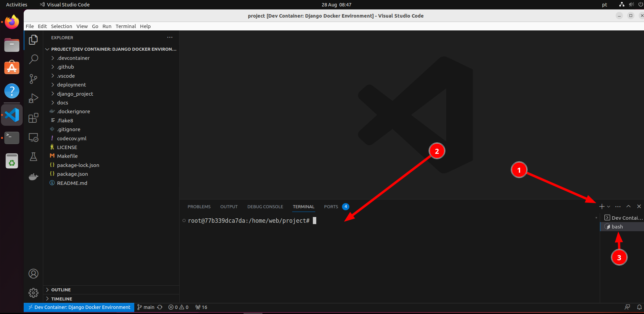The width and height of the screenshot is (644, 314).
Task: Open the Run menu
Action: click(107, 26)
